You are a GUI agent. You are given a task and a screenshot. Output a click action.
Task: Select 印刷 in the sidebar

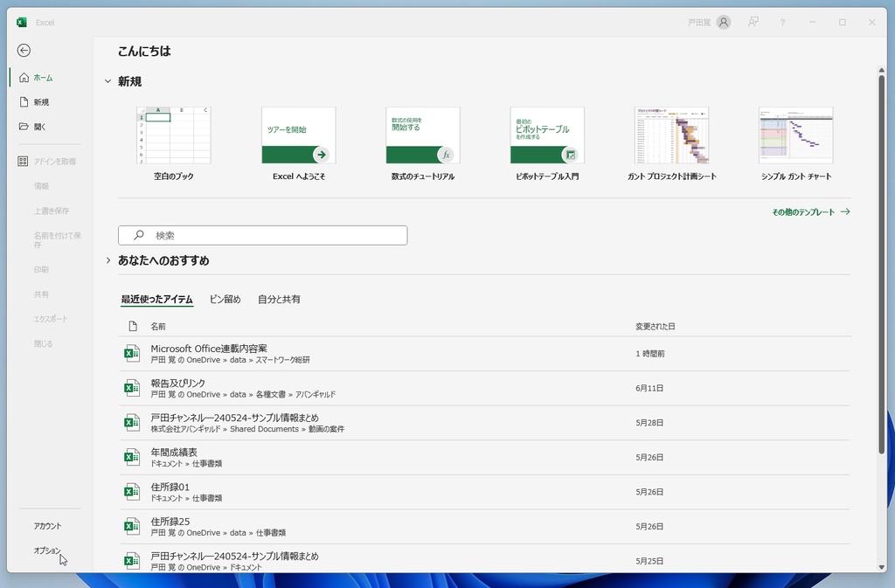[41, 270]
